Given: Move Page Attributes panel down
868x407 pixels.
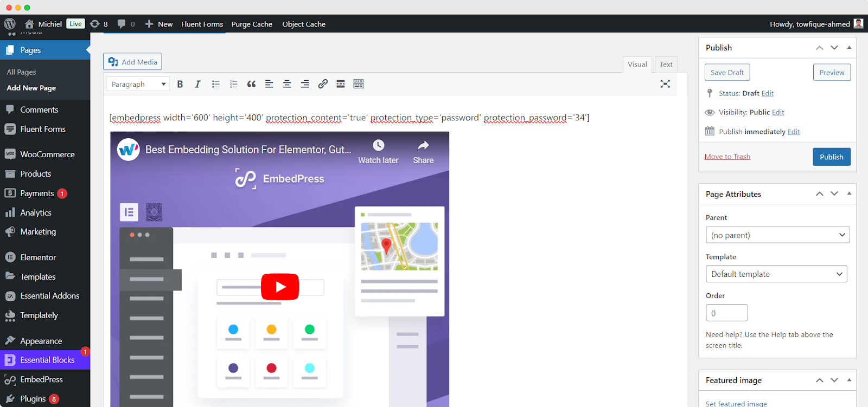Looking at the screenshot, I should (x=834, y=193).
